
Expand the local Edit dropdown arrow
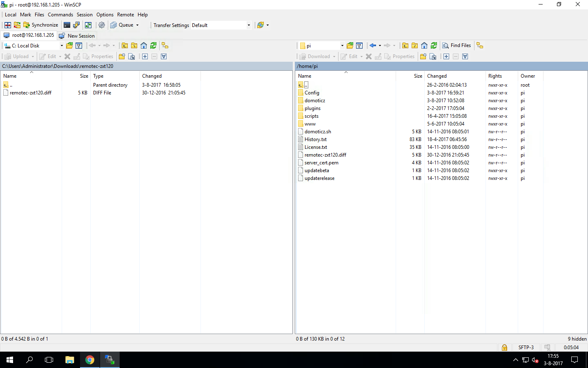coord(60,56)
